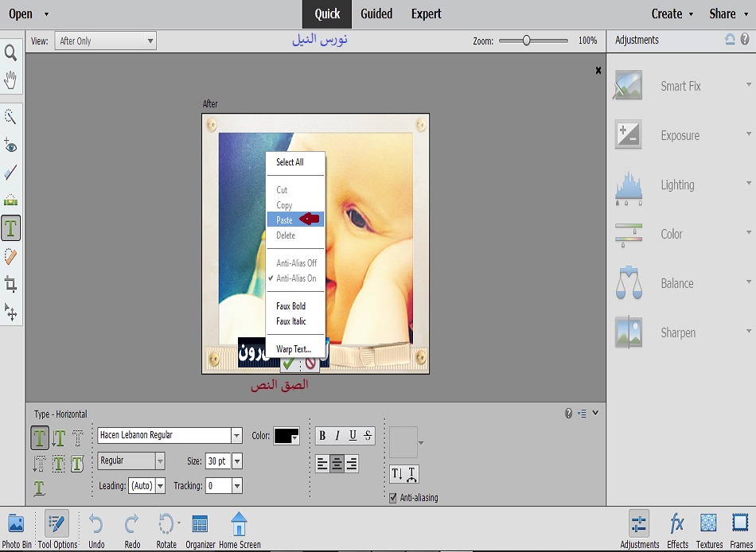Choose Paste from context menu
756x552 pixels.
click(285, 220)
